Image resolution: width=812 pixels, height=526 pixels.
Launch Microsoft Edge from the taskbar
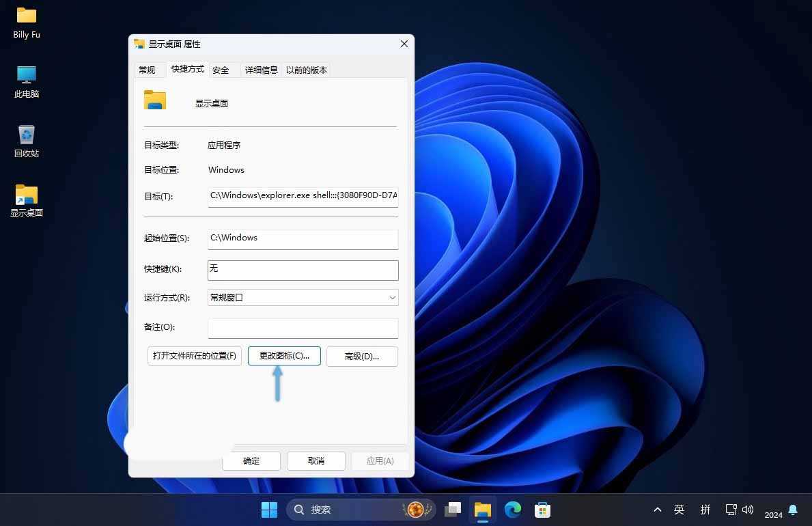[512, 510]
